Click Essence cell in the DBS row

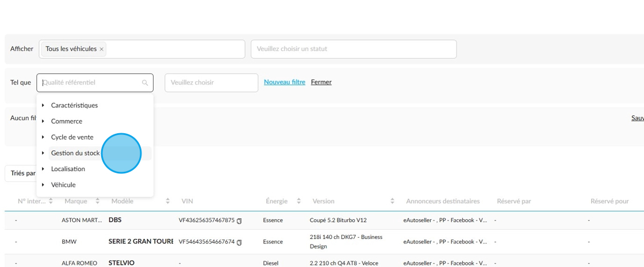(x=273, y=220)
